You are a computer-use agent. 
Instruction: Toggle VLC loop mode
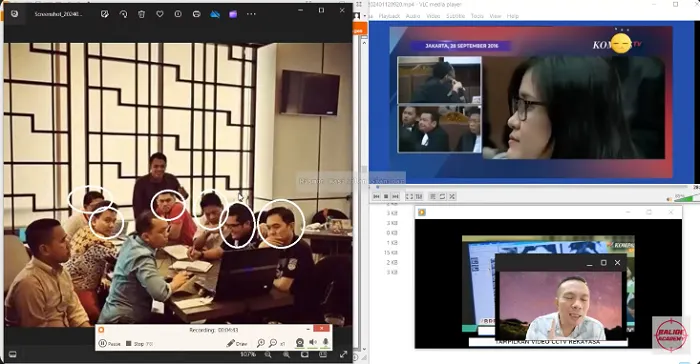pos(442,197)
